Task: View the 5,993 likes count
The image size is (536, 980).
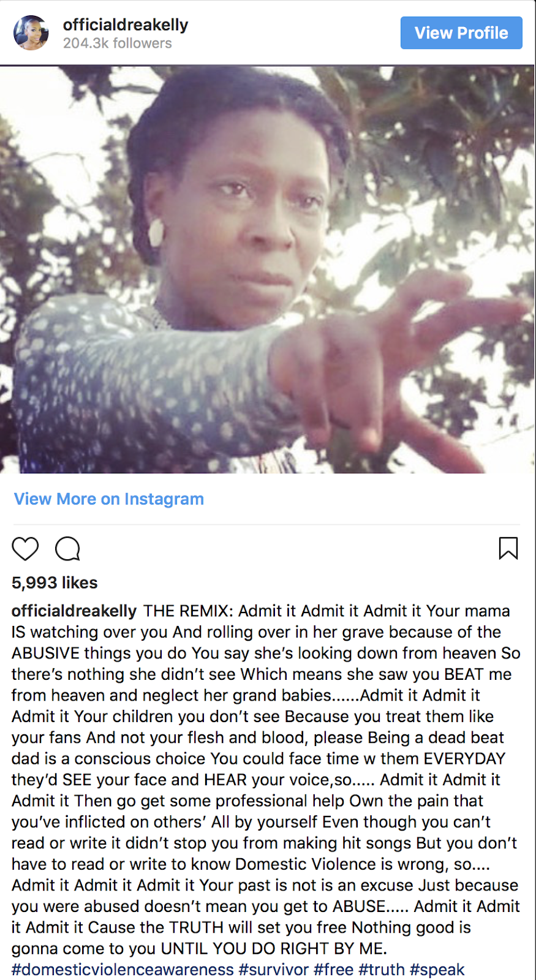Action: 55,582
